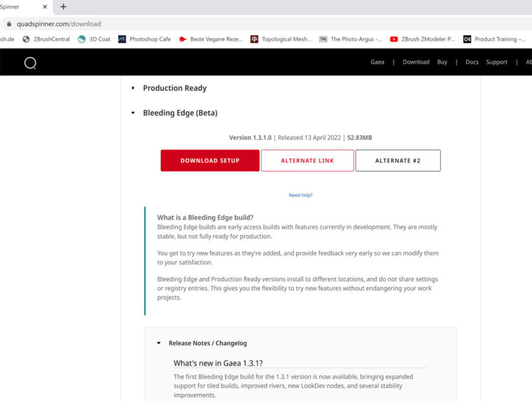
Task: Expand the Production Ready section
Action: (x=133, y=88)
